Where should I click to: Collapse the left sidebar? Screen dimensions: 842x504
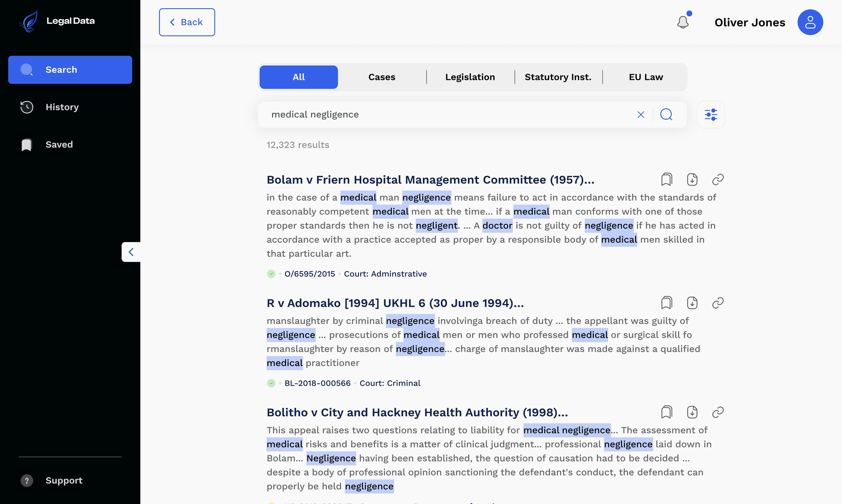tap(131, 252)
